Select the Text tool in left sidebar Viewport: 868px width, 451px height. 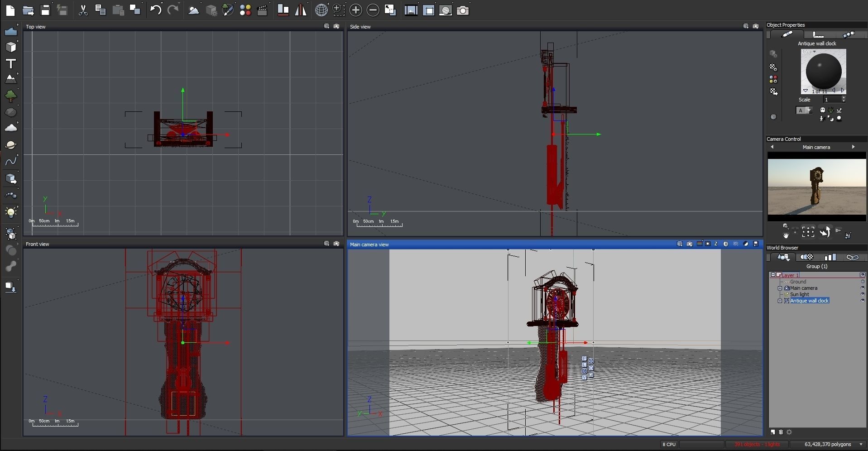pyautogui.click(x=10, y=63)
